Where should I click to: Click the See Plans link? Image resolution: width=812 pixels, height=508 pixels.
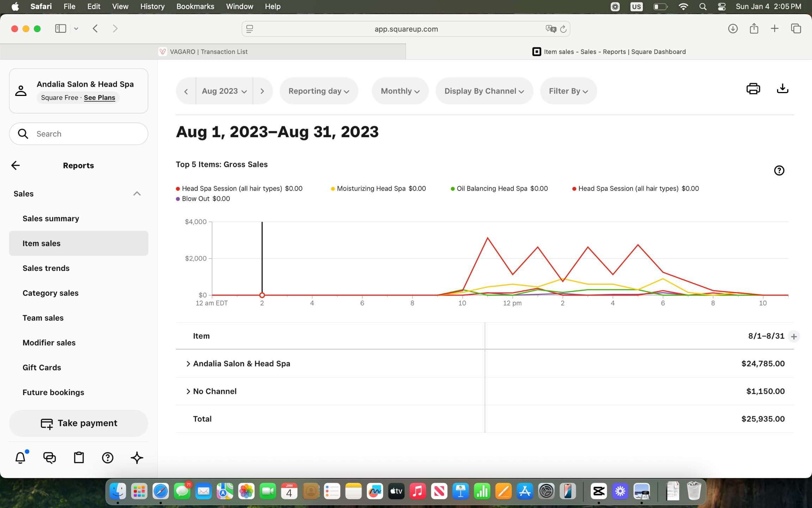pyautogui.click(x=99, y=98)
